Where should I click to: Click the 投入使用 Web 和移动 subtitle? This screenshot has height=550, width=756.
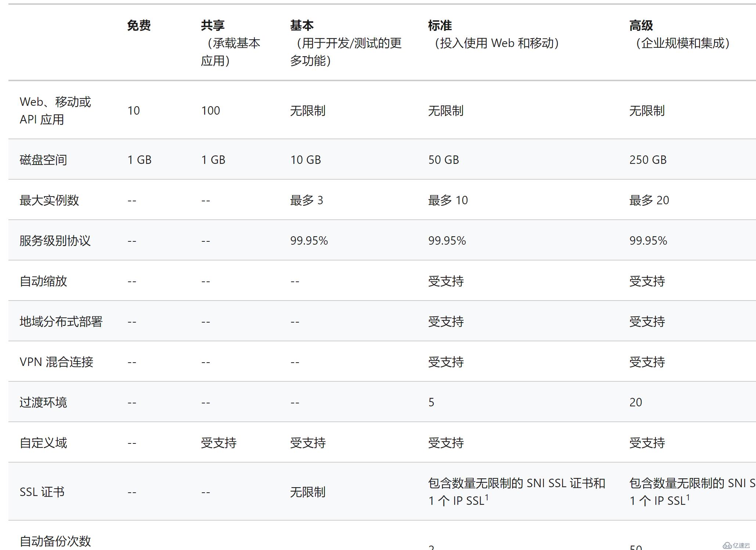click(496, 43)
